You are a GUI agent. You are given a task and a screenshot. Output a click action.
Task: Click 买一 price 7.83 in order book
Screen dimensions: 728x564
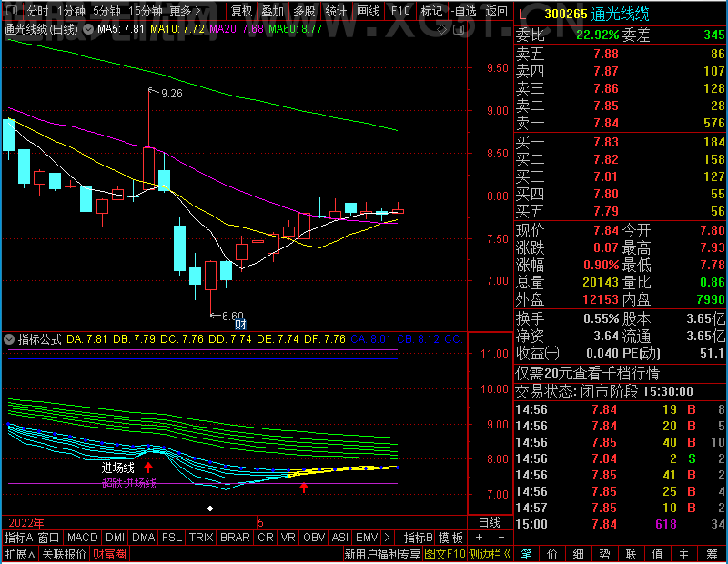606,142
